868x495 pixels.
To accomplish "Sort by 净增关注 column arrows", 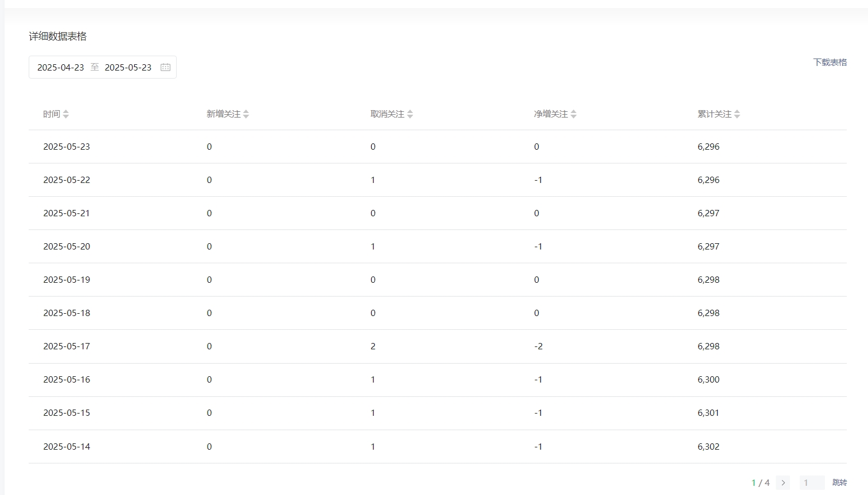I will 574,114.
